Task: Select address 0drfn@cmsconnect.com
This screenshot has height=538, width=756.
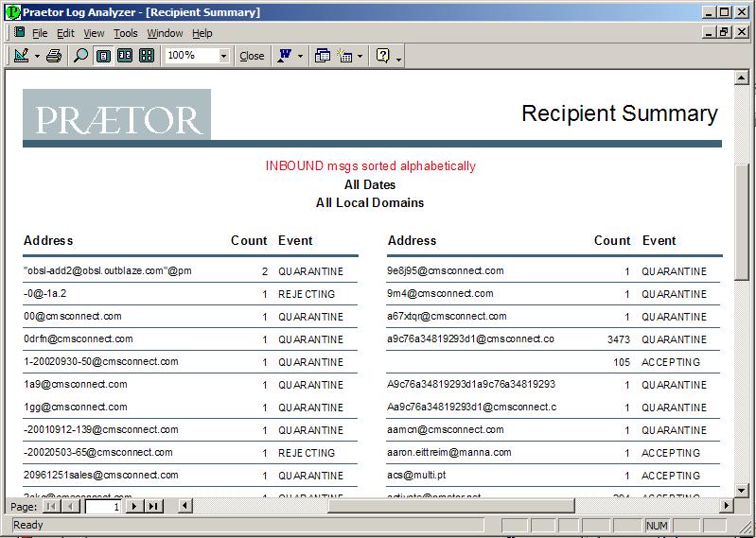Action: pos(79,339)
